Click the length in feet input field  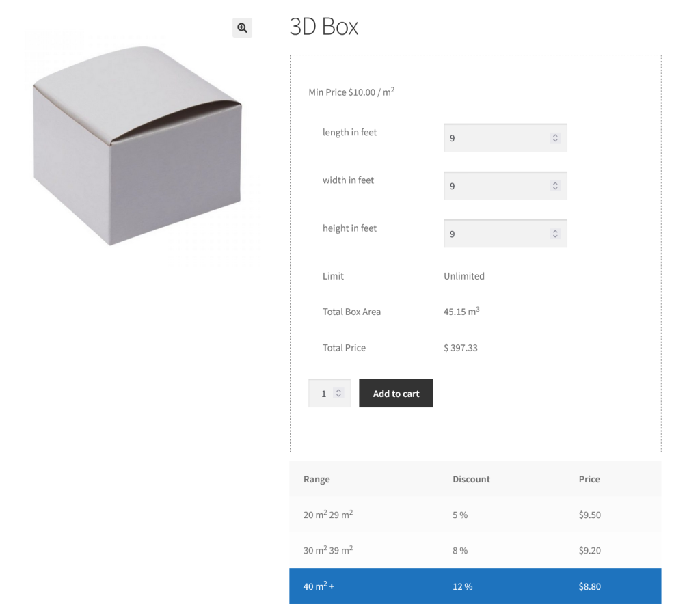tap(496, 138)
